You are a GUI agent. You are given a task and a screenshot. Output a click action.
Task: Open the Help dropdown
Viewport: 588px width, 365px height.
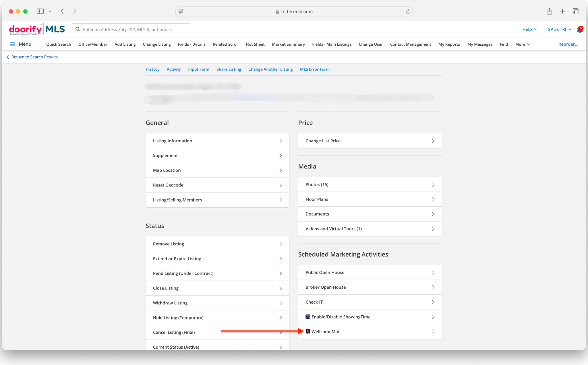[530, 30]
